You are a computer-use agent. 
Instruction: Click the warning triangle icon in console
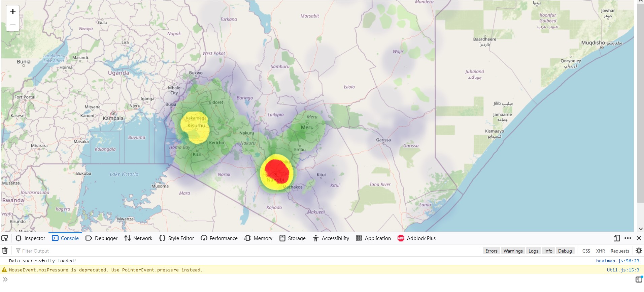(4, 270)
